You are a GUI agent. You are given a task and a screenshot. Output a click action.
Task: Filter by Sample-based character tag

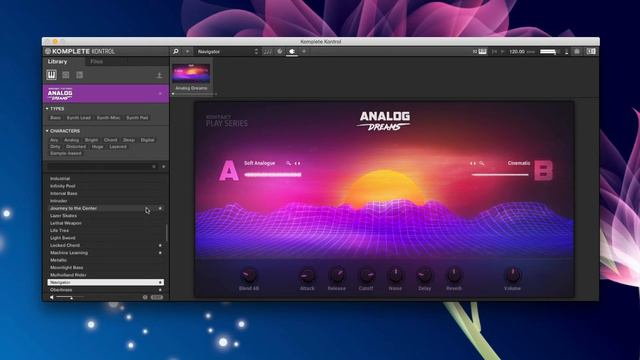tap(66, 153)
